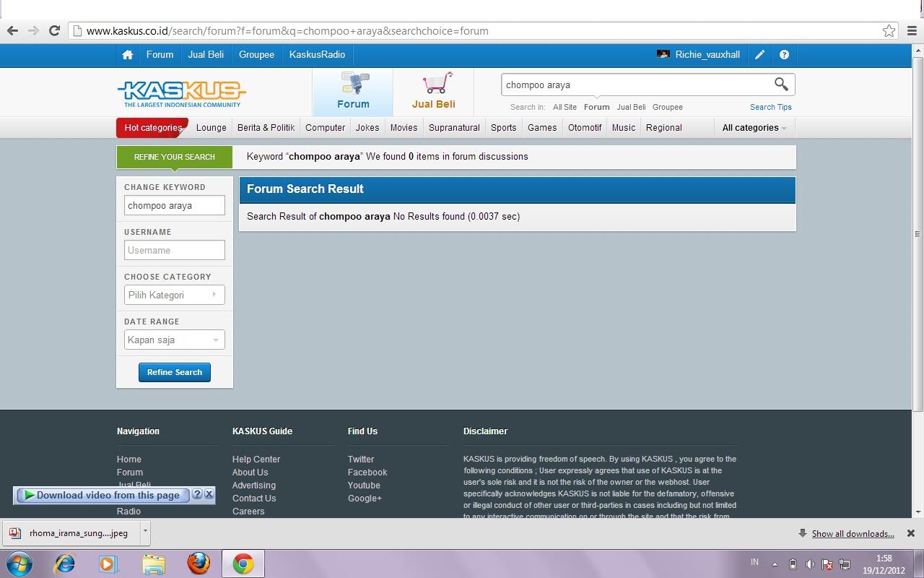Reload the page with refresh icon

pos(54,30)
